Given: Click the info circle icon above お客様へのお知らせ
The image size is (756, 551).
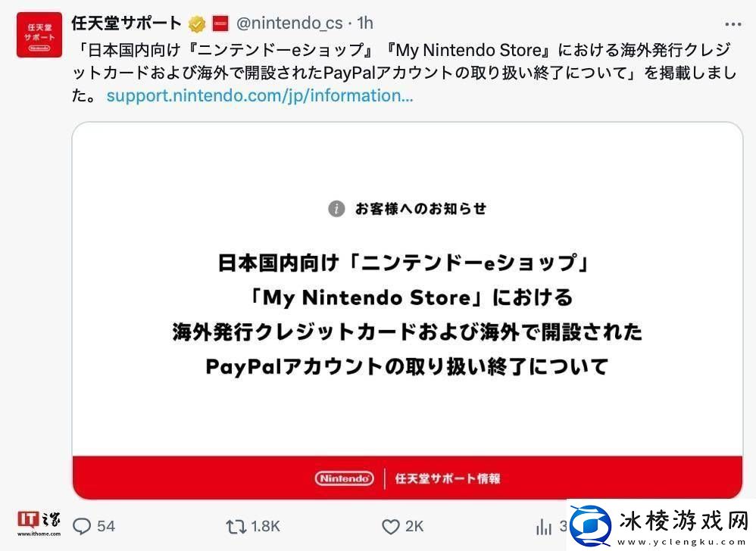Looking at the screenshot, I should (336, 209).
